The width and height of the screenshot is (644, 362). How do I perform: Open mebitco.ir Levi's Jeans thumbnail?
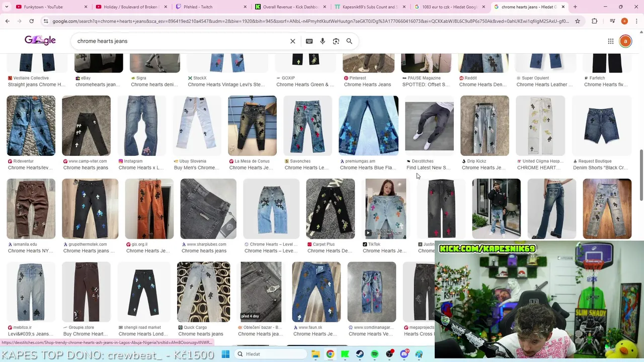pyautogui.click(x=31, y=292)
